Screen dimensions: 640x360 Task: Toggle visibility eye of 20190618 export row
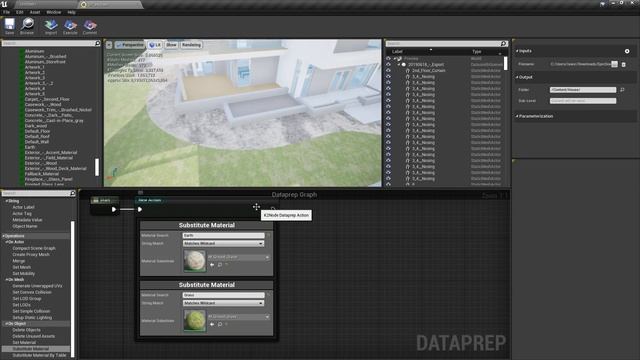(x=388, y=64)
